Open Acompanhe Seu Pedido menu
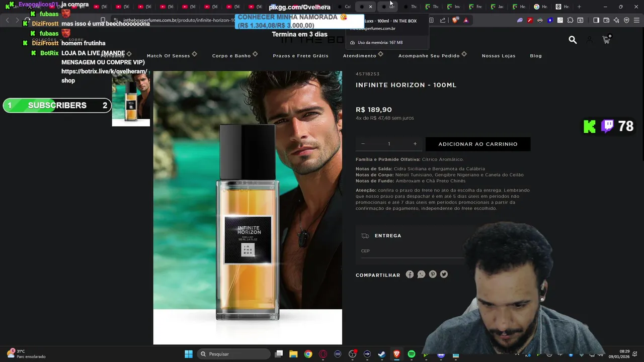644x362 pixels. click(429, 56)
